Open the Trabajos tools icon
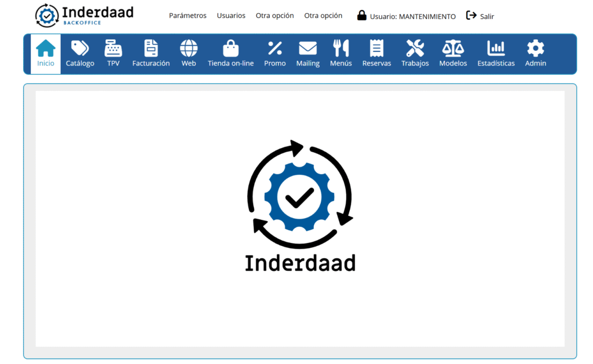593x364 pixels. point(415,49)
